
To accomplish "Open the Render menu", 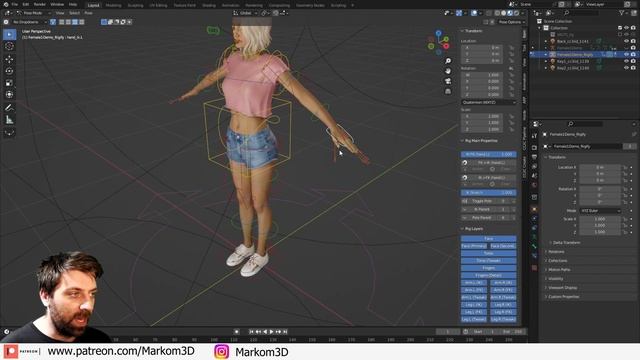I will [x=40, y=4].
